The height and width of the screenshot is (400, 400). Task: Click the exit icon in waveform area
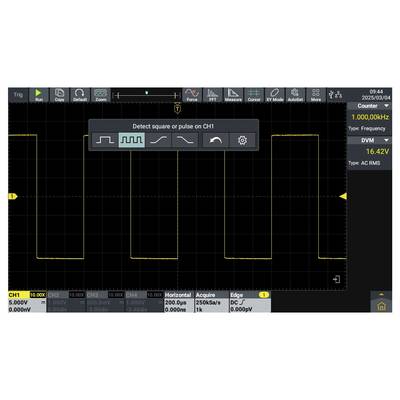click(337, 279)
